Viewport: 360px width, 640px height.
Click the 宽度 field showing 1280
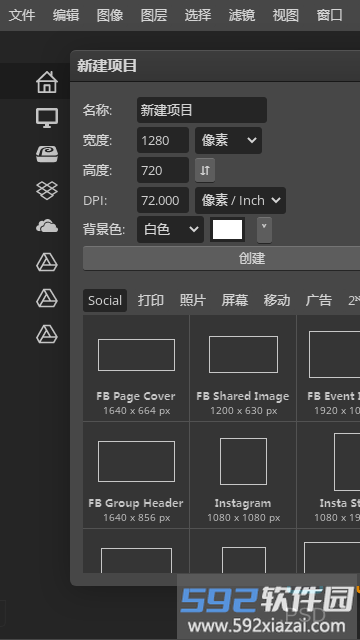point(163,140)
